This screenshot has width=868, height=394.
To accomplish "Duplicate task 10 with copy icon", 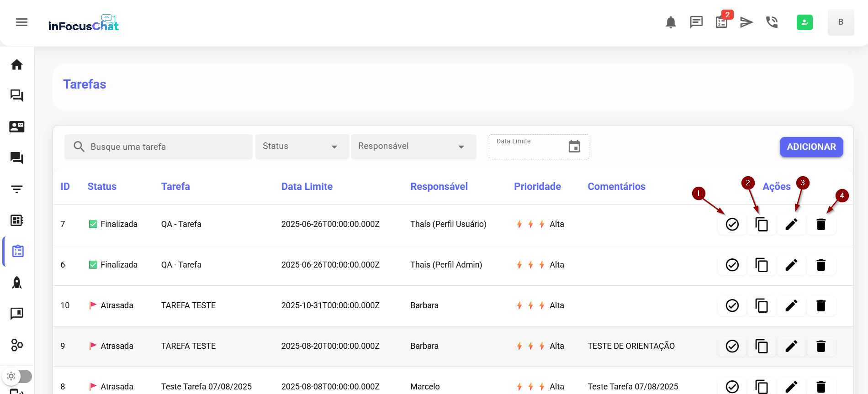I will pos(762,305).
